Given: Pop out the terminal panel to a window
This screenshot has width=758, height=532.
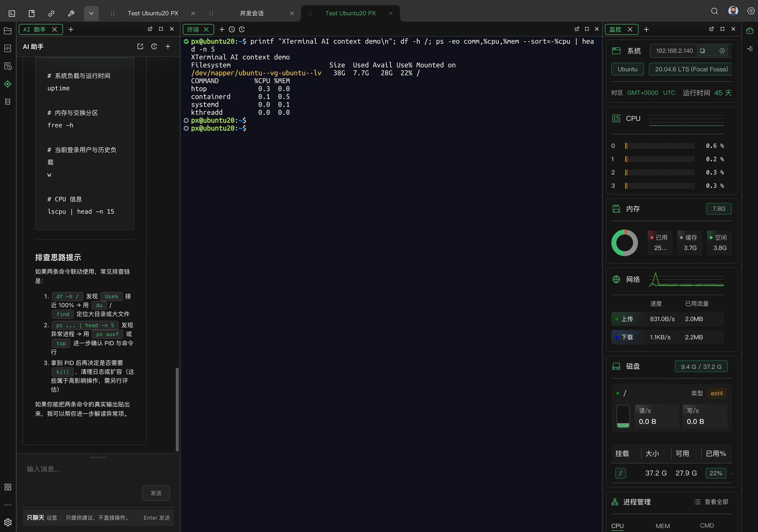Looking at the screenshot, I should pos(577,29).
